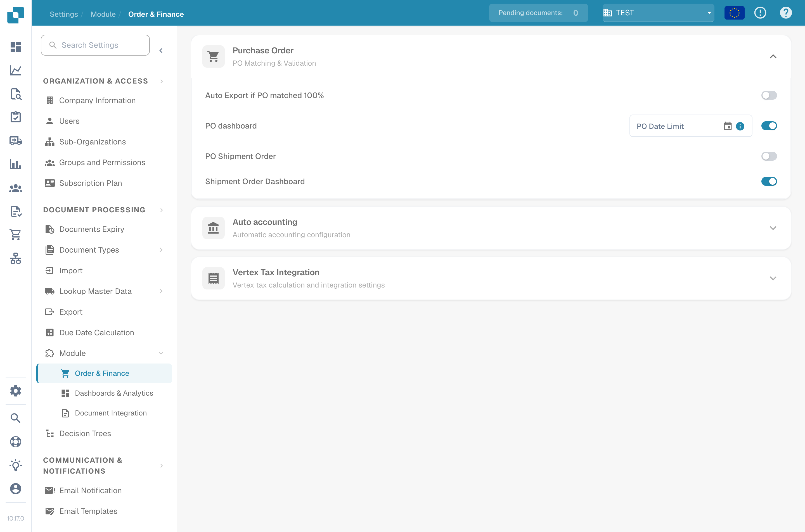Open Groups and Permissions settings
This screenshot has width=805, height=532.
click(102, 163)
